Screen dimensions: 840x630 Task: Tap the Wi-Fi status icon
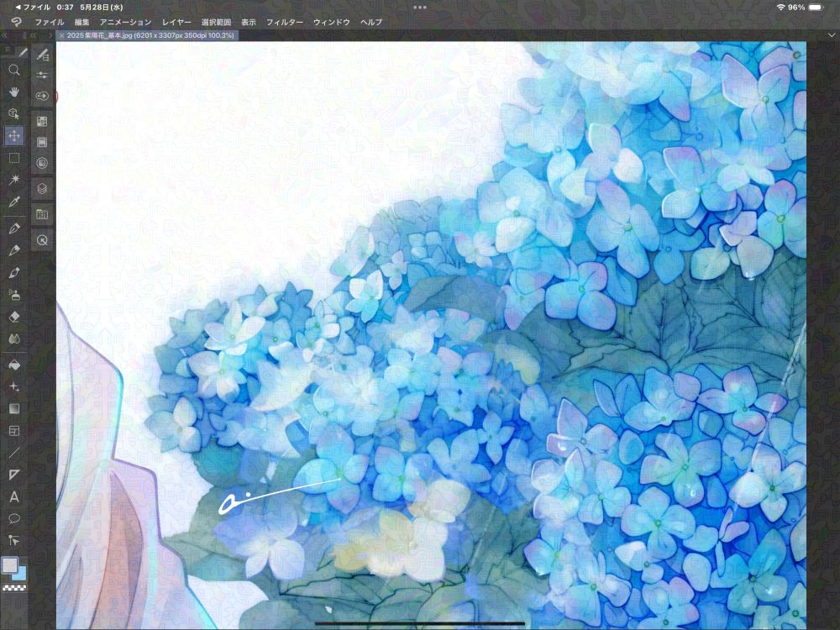(x=780, y=7)
